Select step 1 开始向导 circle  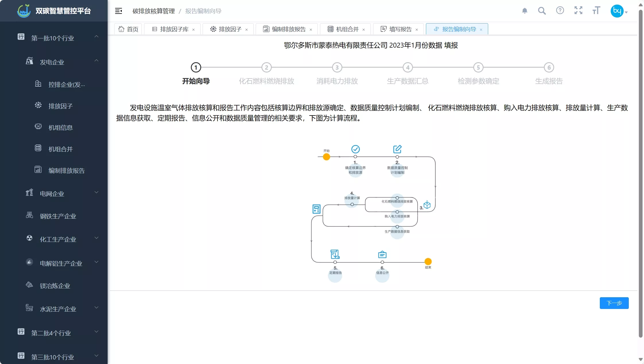tap(196, 68)
